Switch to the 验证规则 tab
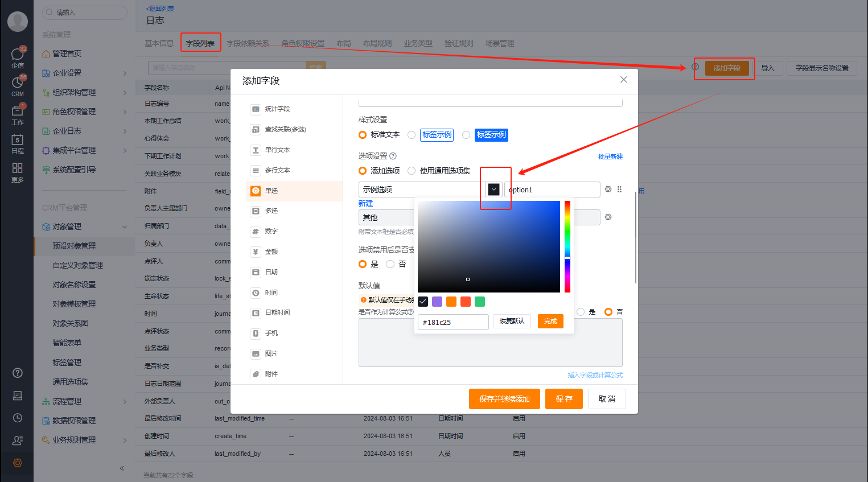This screenshot has height=482, width=868. pyautogui.click(x=459, y=43)
